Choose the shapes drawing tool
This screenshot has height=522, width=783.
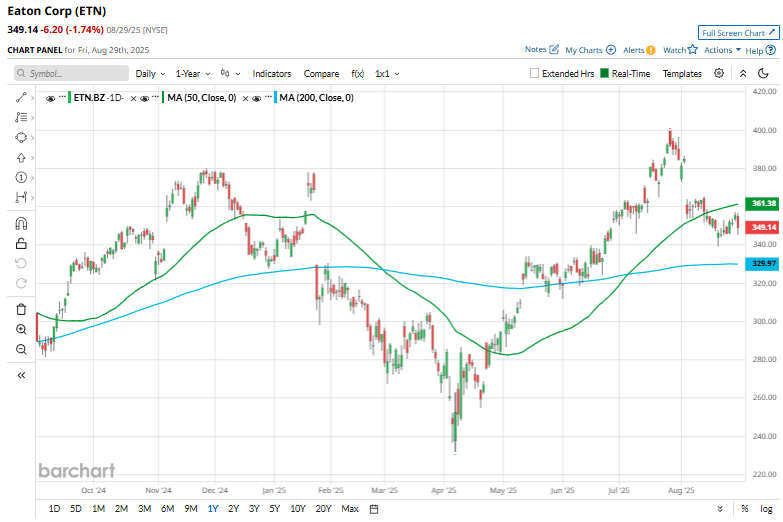pyautogui.click(x=21, y=137)
